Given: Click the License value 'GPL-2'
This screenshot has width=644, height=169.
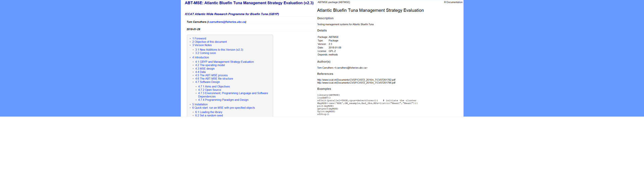Looking at the screenshot, I should 332,51.
